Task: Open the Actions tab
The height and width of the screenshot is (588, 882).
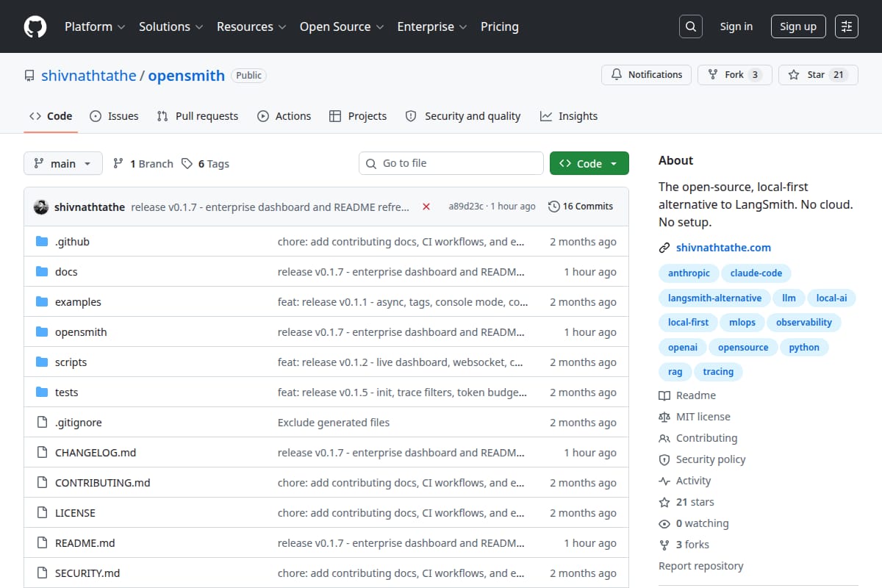Action: tap(284, 116)
